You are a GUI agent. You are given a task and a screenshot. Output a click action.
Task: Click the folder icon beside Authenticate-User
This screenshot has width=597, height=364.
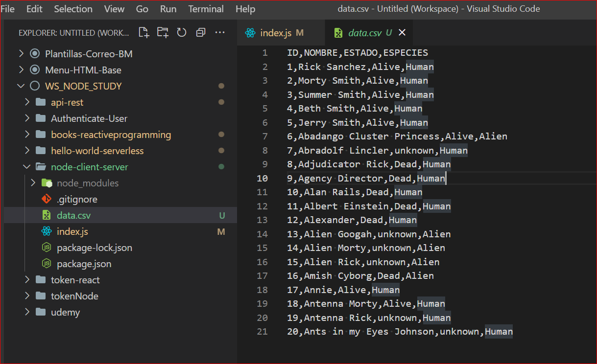coord(41,118)
